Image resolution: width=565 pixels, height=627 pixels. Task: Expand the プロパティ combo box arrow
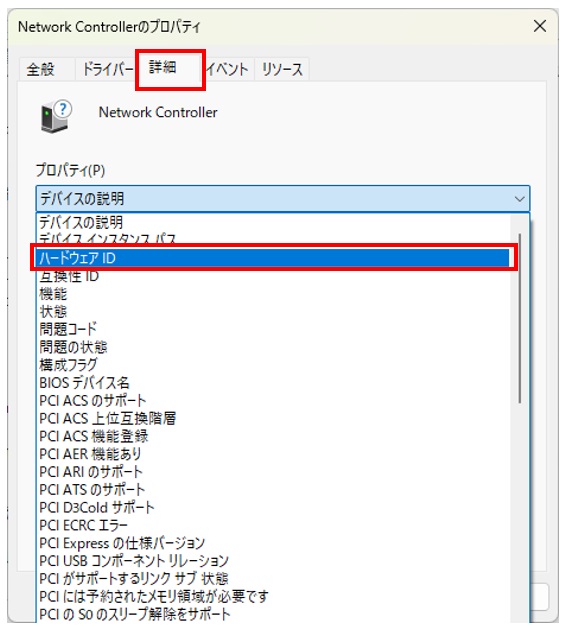519,199
